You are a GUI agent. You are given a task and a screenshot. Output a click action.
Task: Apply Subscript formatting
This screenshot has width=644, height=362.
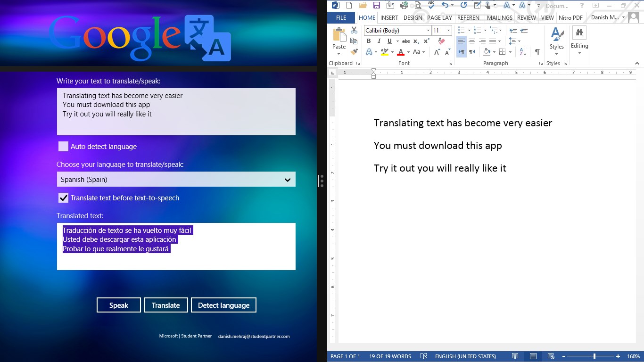[x=416, y=41]
